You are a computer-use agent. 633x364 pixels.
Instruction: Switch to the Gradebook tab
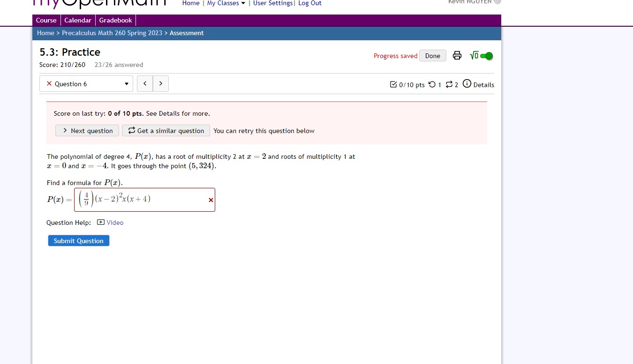click(115, 20)
